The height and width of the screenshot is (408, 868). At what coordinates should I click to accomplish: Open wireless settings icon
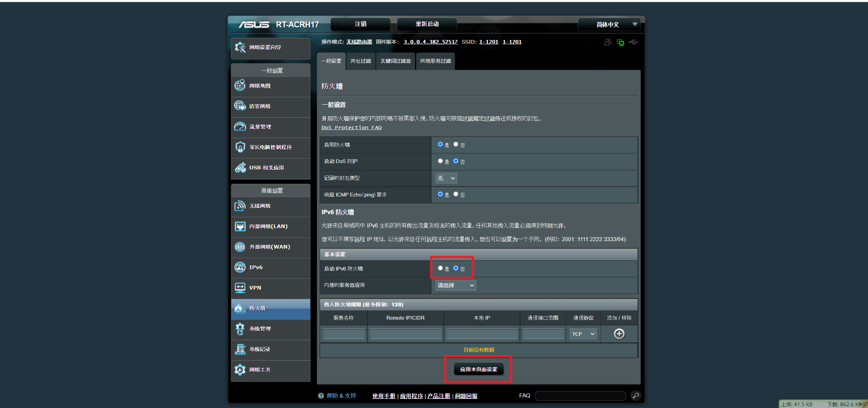(x=240, y=206)
